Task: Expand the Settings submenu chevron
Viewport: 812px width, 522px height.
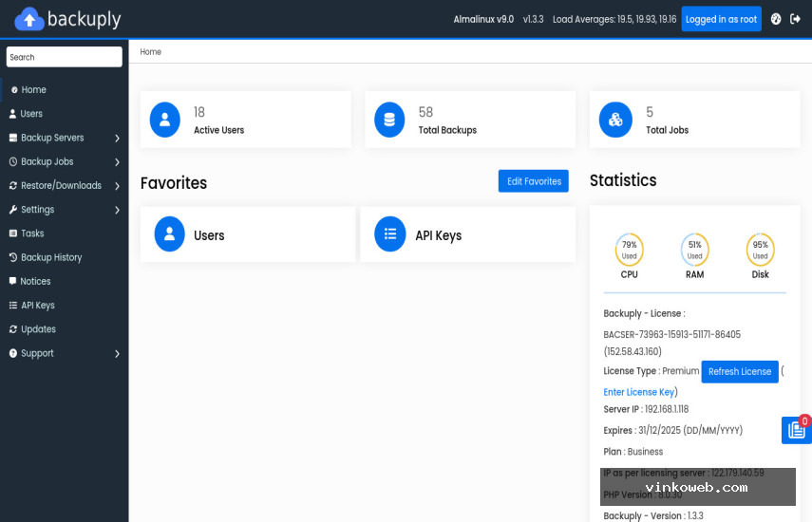Action: (x=117, y=210)
